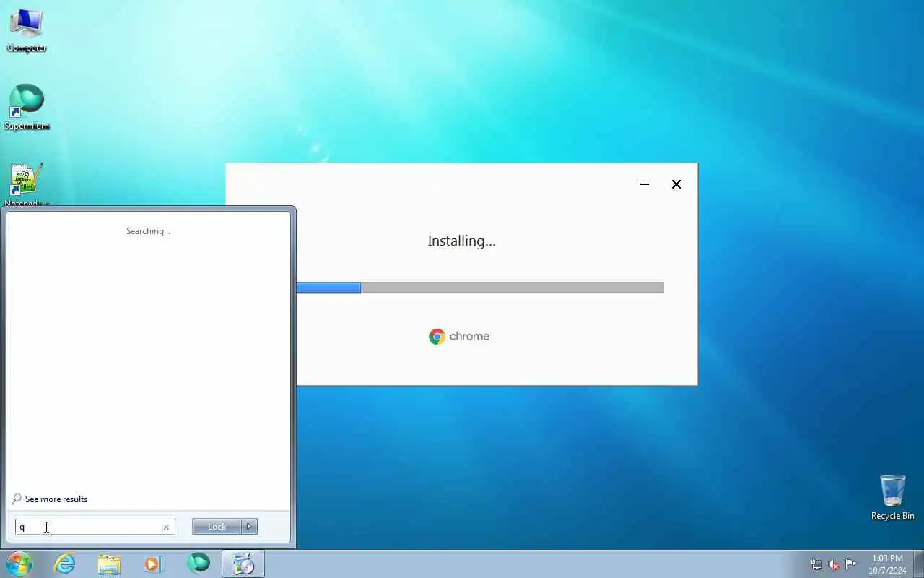This screenshot has width=924, height=578.
Task: Open the Notepad++ desktop shortcut
Action: [x=27, y=185]
